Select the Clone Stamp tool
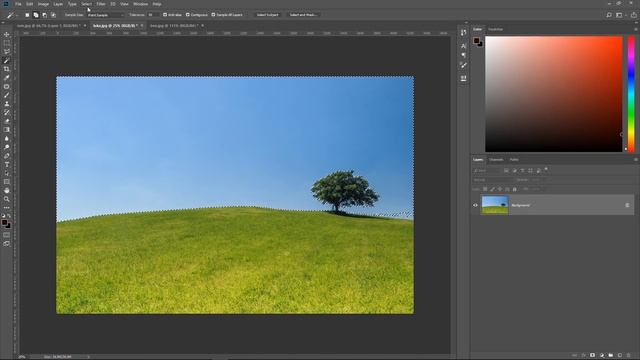The height and width of the screenshot is (360, 640). click(7, 104)
